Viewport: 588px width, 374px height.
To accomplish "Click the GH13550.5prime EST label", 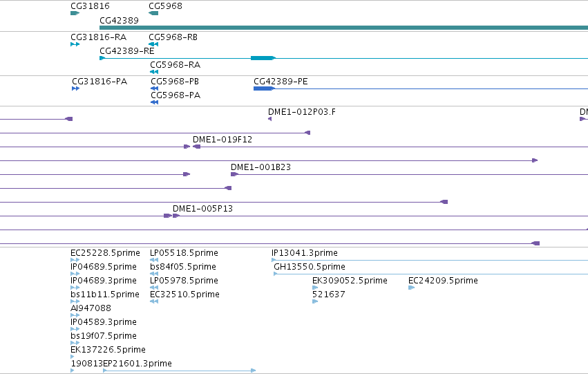I will click(310, 267).
